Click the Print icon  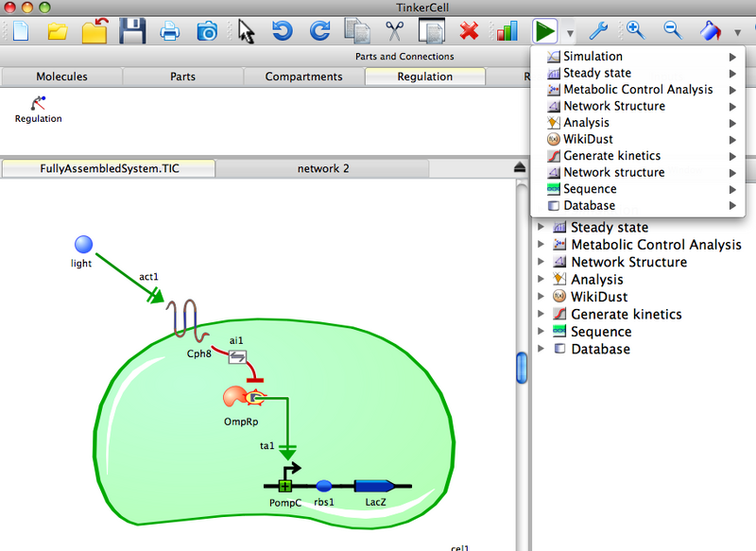pos(170,31)
